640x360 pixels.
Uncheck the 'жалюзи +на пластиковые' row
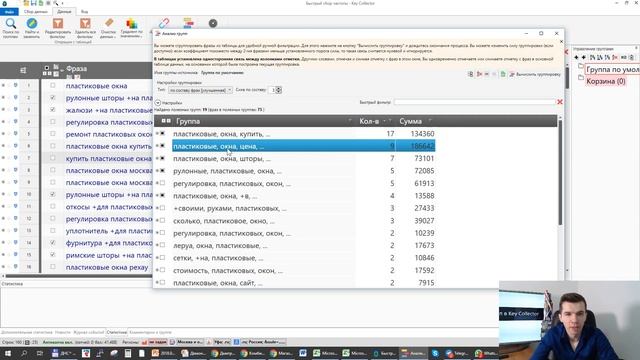pyautogui.click(x=53, y=109)
